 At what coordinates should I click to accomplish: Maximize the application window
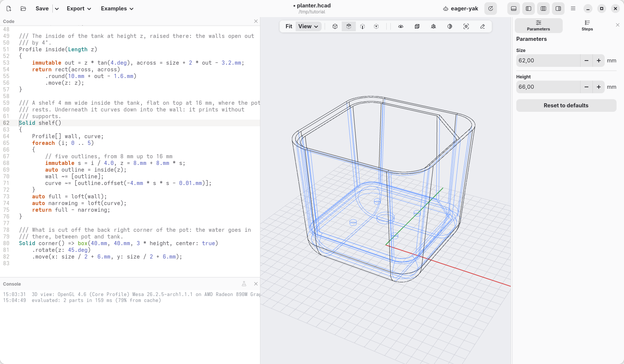602,9
